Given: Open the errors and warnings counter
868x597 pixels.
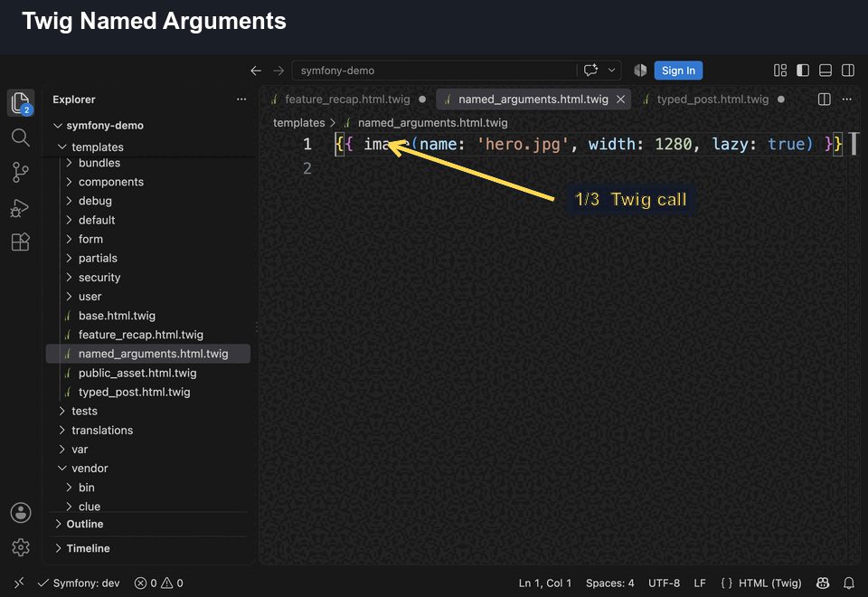Looking at the screenshot, I should [159, 583].
